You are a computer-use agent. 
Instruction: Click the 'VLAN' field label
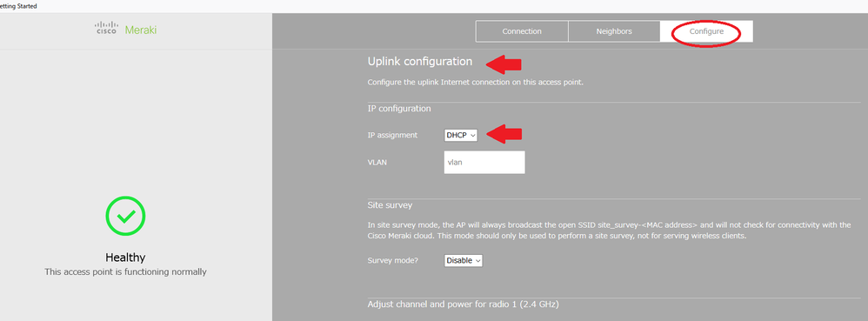point(377,163)
